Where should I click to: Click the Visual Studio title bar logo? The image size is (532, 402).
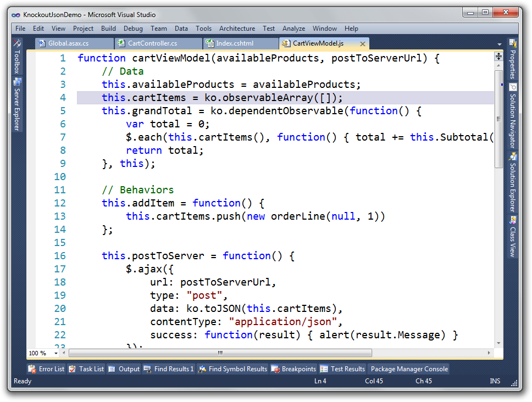tap(16, 15)
